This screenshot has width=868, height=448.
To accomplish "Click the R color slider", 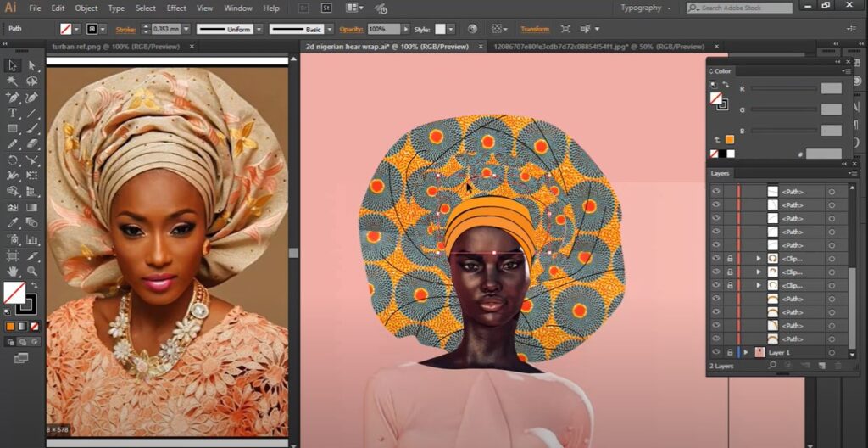I will [784, 88].
